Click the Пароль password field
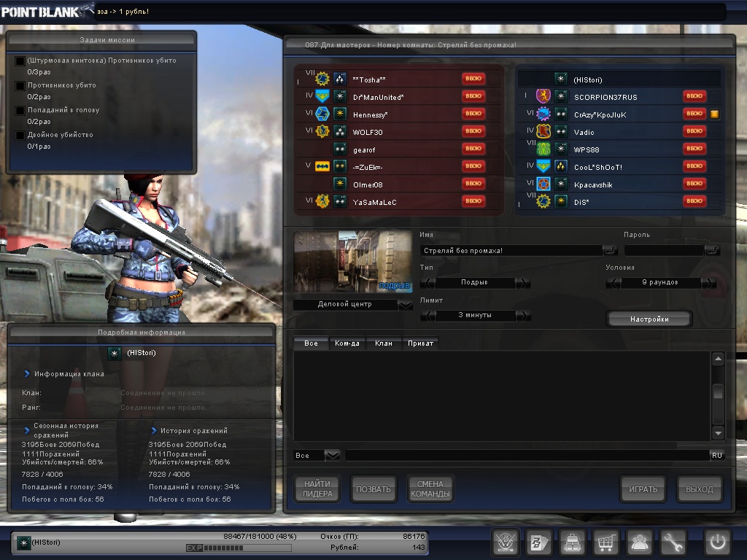Screen dimensions: 747x560 click(664, 251)
